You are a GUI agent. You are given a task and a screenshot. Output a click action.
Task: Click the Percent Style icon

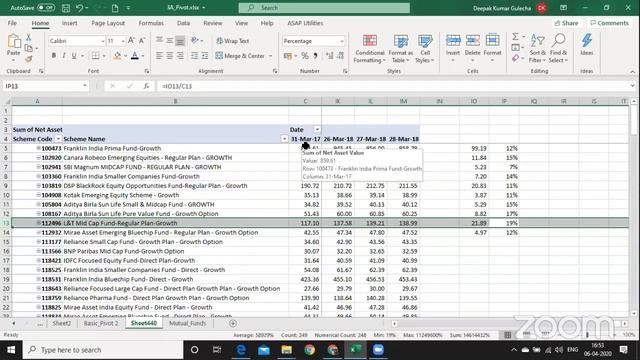[x=305, y=56]
